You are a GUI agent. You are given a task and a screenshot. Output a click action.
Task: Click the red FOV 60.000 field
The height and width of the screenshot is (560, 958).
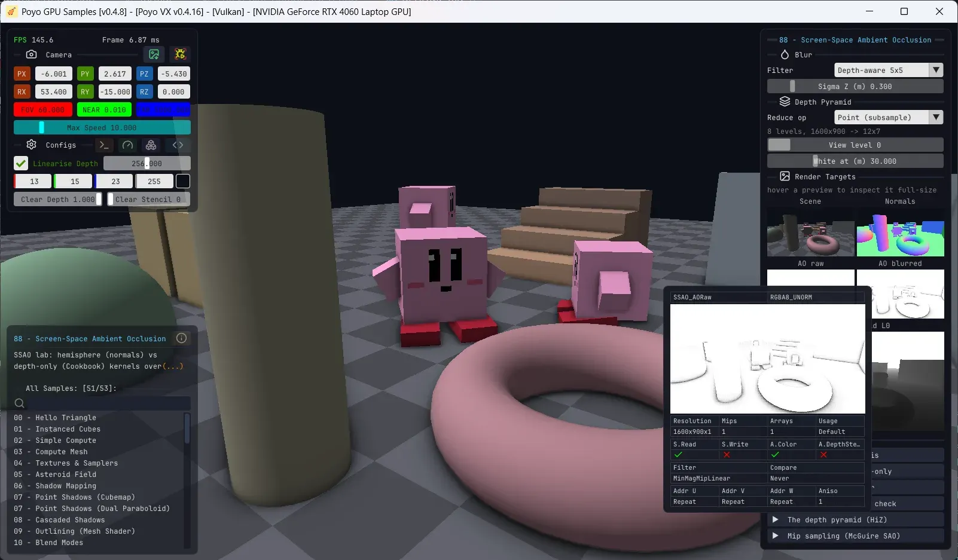pyautogui.click(x=43, y=110)
